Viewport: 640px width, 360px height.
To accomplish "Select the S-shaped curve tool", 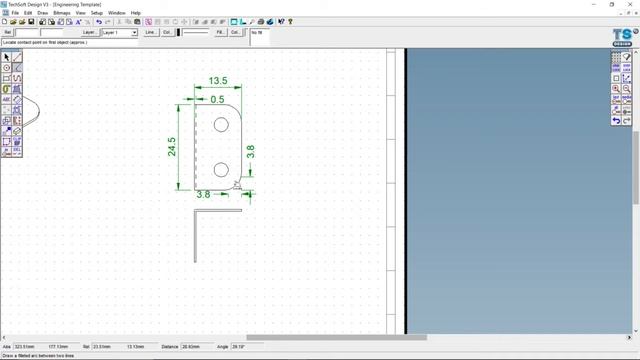I will coord(17,78).
